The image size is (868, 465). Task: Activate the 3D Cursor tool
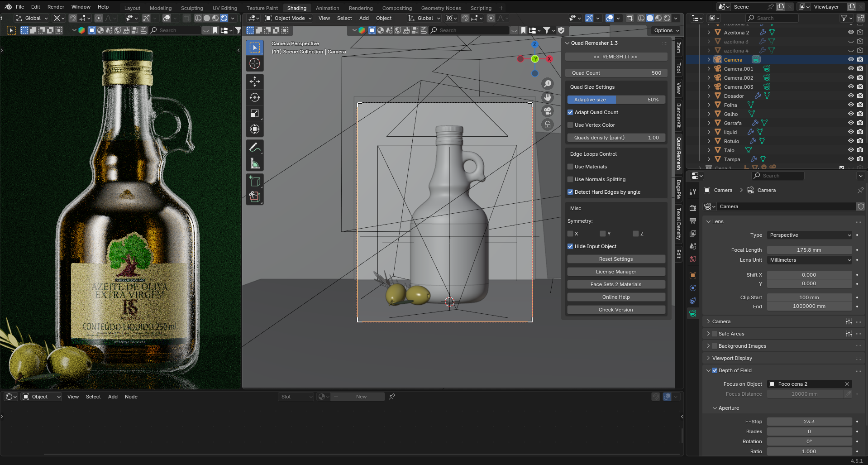255,64
